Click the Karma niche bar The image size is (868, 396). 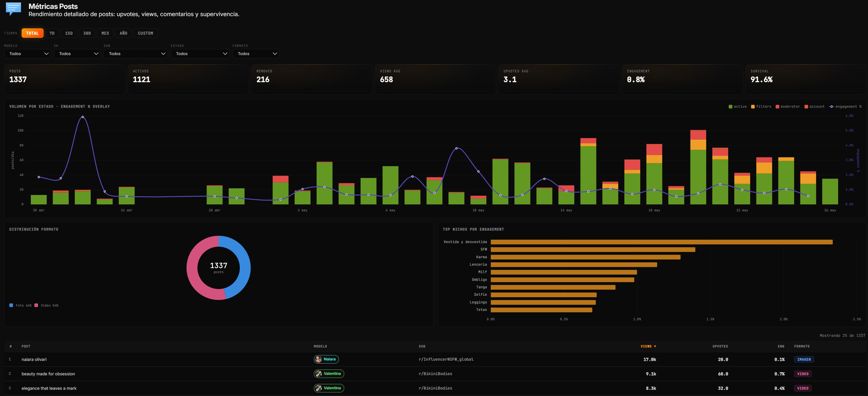coord(585,257)
